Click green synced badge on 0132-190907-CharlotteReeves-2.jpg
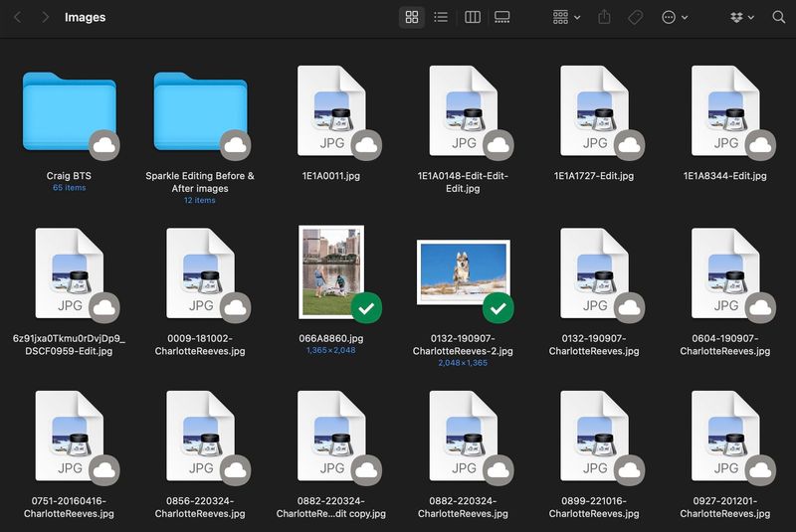The image size is (796, 532). click(498, 308)
